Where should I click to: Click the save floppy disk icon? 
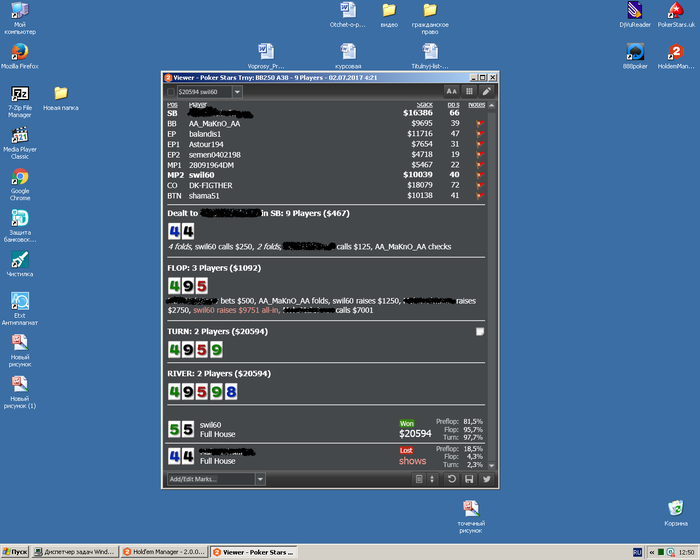pos(469,479)
